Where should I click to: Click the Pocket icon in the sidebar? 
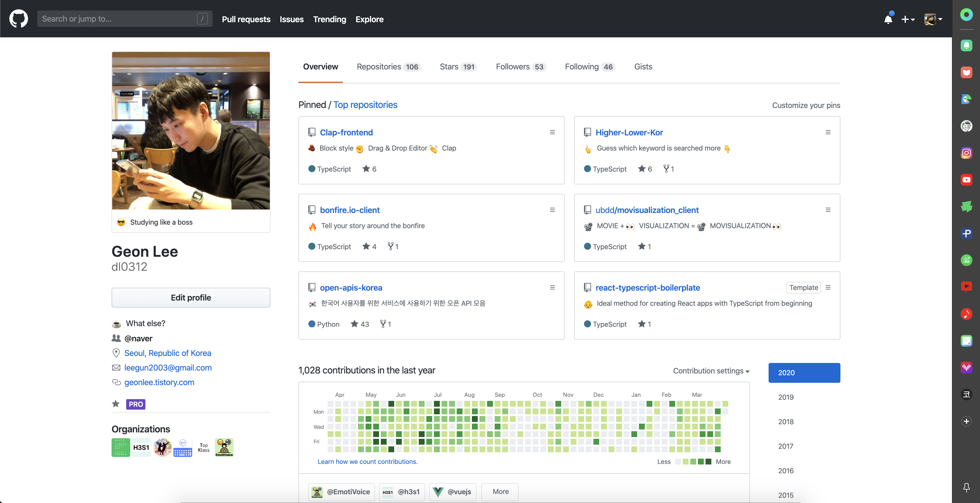click(966, 72)
